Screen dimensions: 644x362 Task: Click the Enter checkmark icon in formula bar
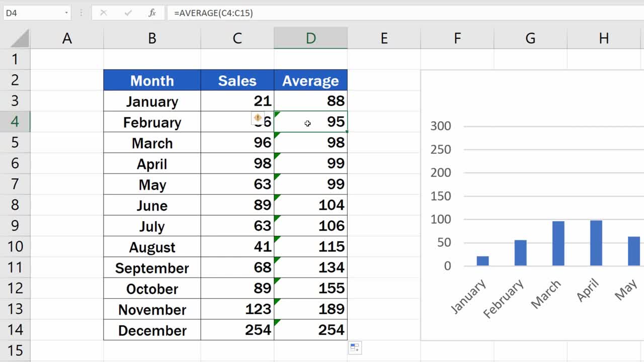pyautogui.click(x=128, y=13)
